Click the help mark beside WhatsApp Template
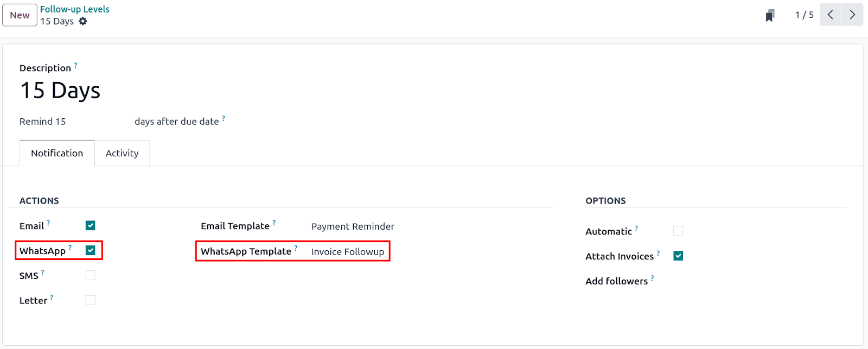 click(x=296, y=248)
